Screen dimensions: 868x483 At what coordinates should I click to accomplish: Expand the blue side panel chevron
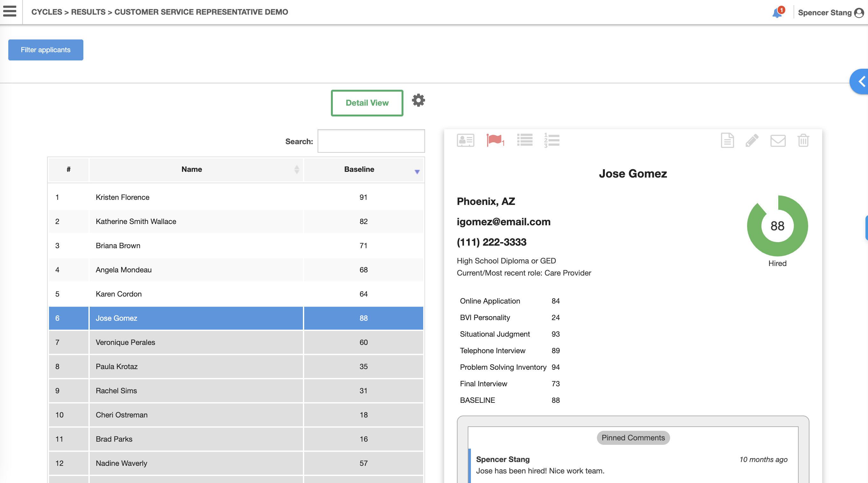pos(861,81)
